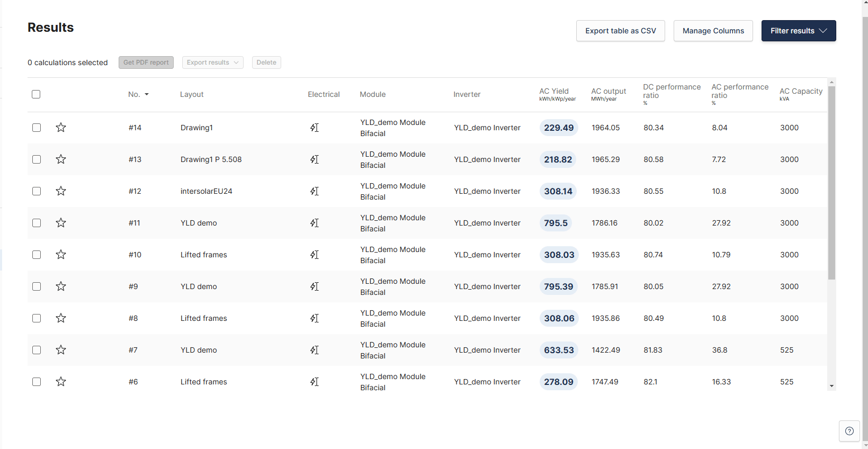Click the table scrollbar up arrow
Image resolution: width=868 pixels, height=449 pixels.
point(831,82)
